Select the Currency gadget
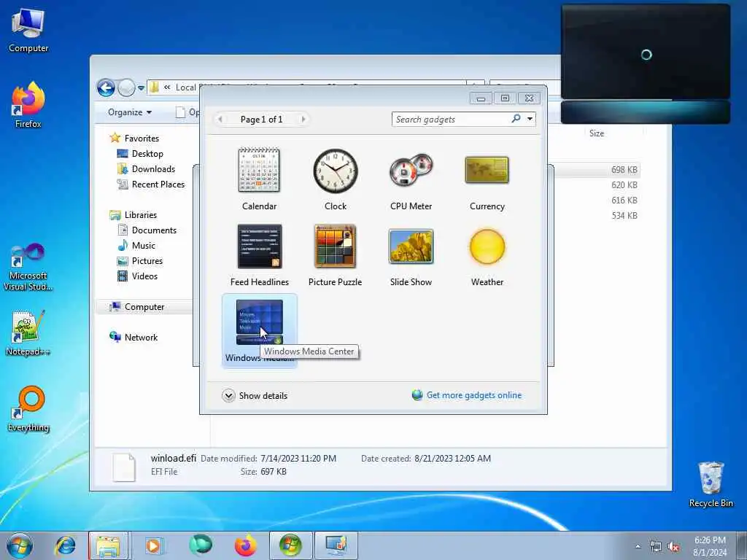 487,179
